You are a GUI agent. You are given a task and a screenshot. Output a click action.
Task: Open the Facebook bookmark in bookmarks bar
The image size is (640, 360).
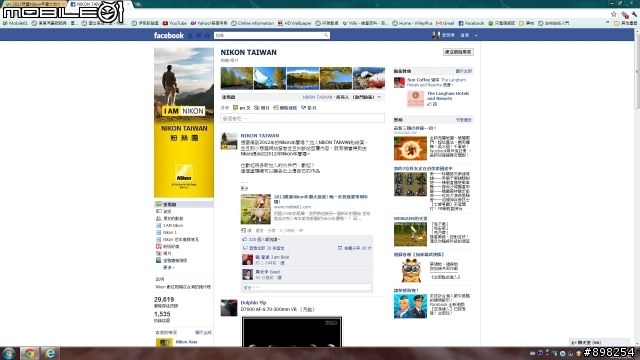(x=471, y=23)
